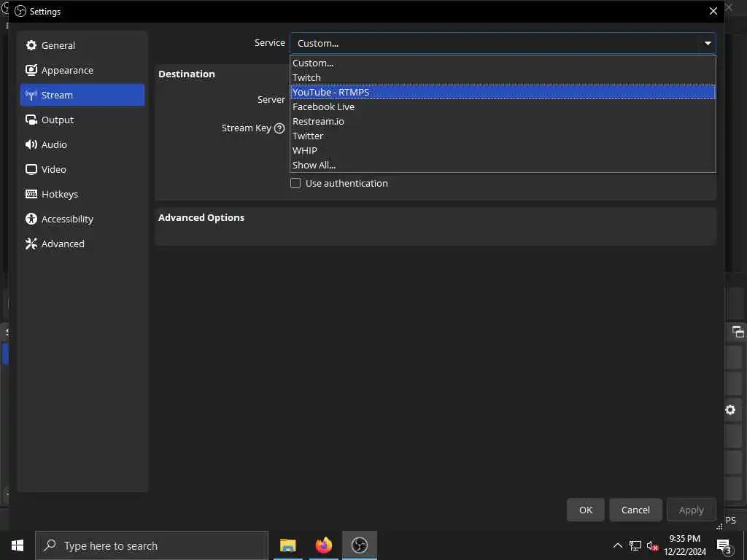The height and width of the screenshot is (560, 747).
Task: Choose Facebook Live from the service list
Action: [503, 106]
